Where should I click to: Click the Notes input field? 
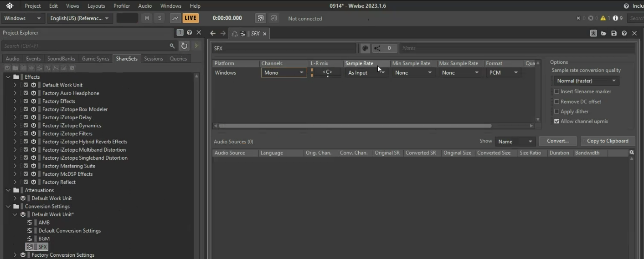(517, 48)
